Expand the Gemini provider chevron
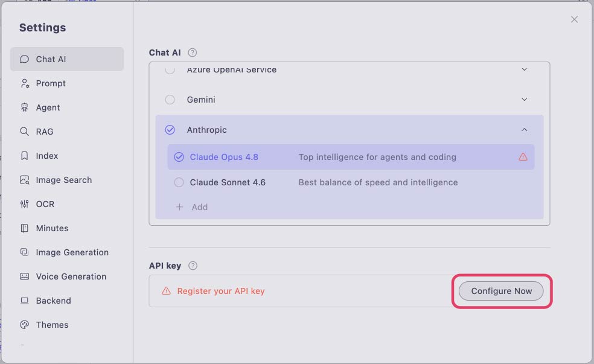The width and height of the screenshot is (594, 364). pos(525,100)
